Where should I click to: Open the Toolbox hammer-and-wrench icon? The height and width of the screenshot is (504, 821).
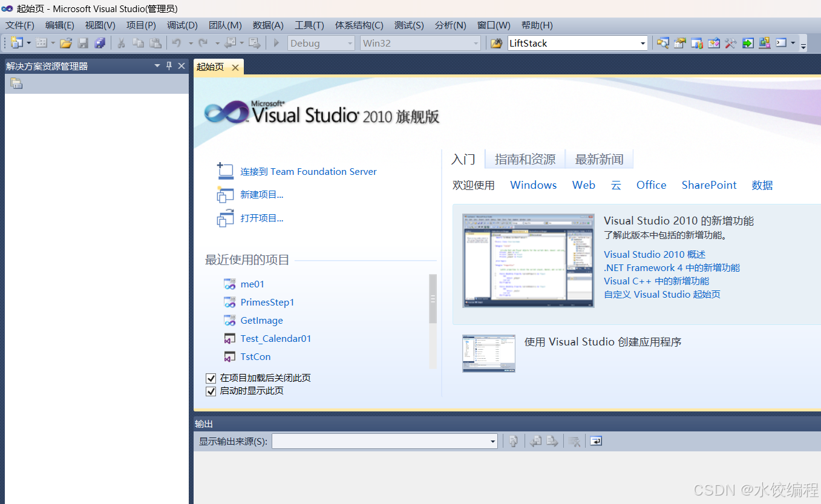point(731,43)
